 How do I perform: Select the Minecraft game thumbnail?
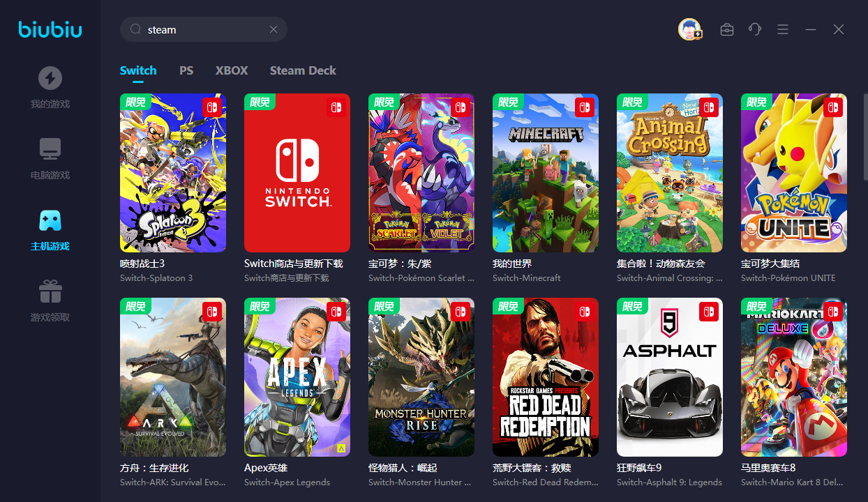tap(546, 173)
